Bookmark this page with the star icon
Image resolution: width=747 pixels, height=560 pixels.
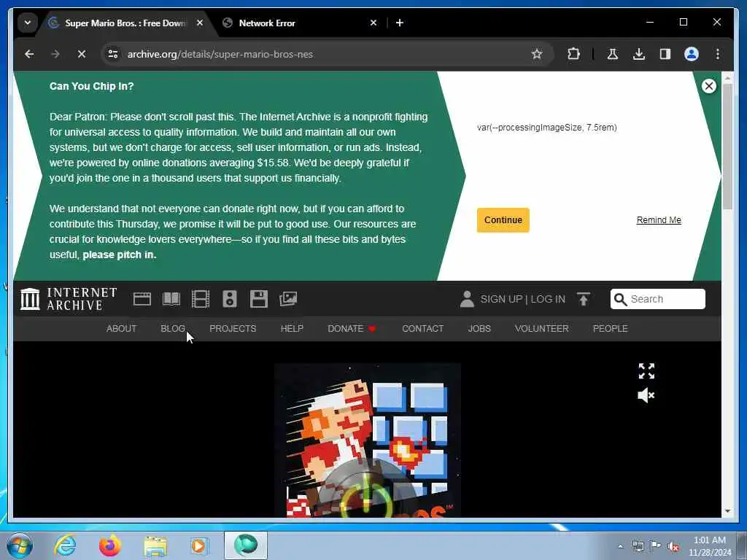(537, 54)
